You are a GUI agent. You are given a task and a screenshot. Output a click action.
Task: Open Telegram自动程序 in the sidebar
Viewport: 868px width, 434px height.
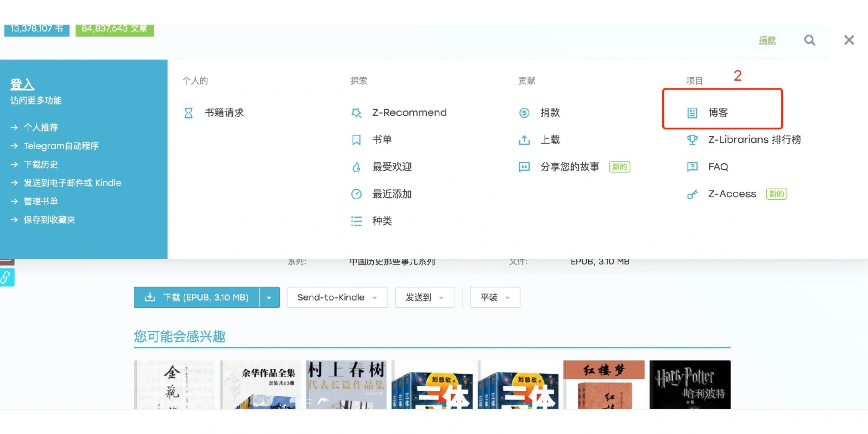(x=61, y=146)
